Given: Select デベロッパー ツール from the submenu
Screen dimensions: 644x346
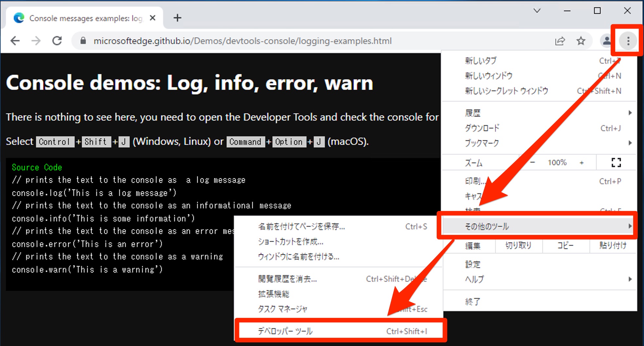Looking at the screenshot, I should pyautogui.click(x=285, y=331).
